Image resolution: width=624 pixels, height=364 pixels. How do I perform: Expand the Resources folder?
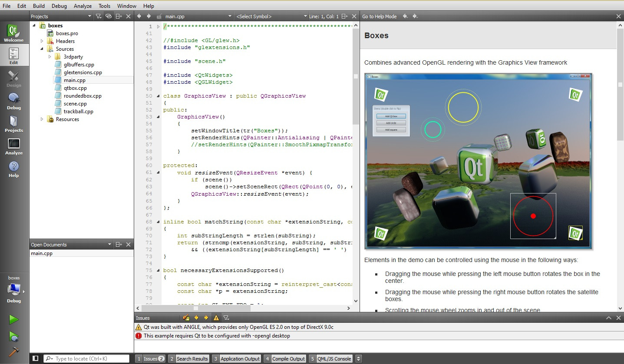[42, 119]
